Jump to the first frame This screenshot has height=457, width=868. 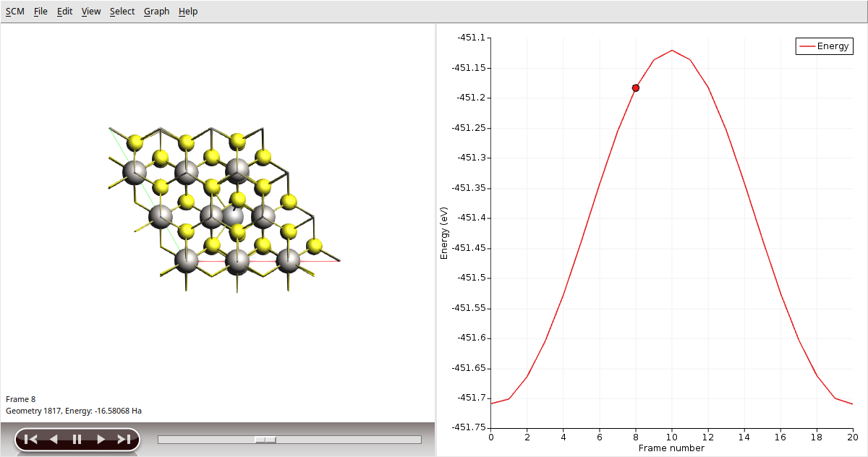[30, 439]
